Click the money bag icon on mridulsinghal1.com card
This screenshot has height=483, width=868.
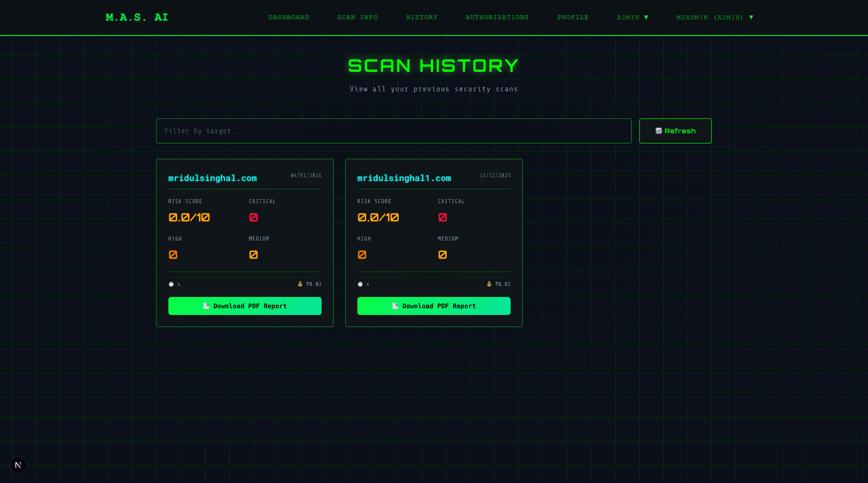[x=489, y=284]
